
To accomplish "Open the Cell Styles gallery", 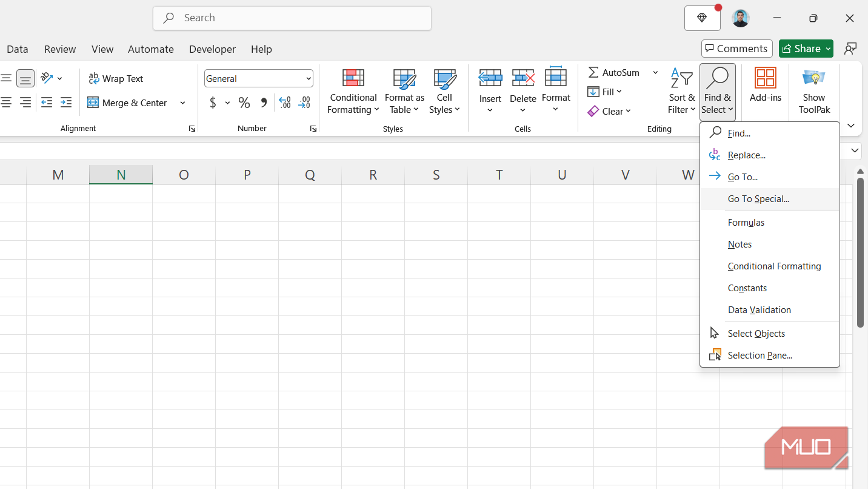I will pyautogui.click(x=444, y=92).
